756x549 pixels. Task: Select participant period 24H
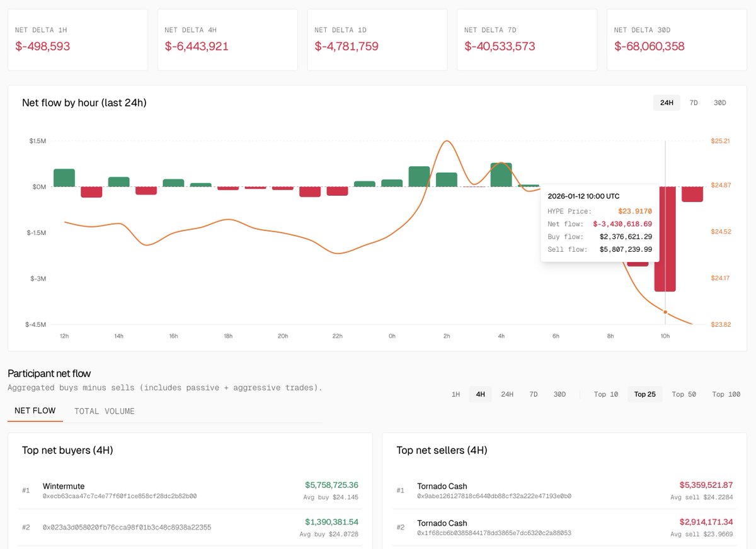click(x=507, y=394)
